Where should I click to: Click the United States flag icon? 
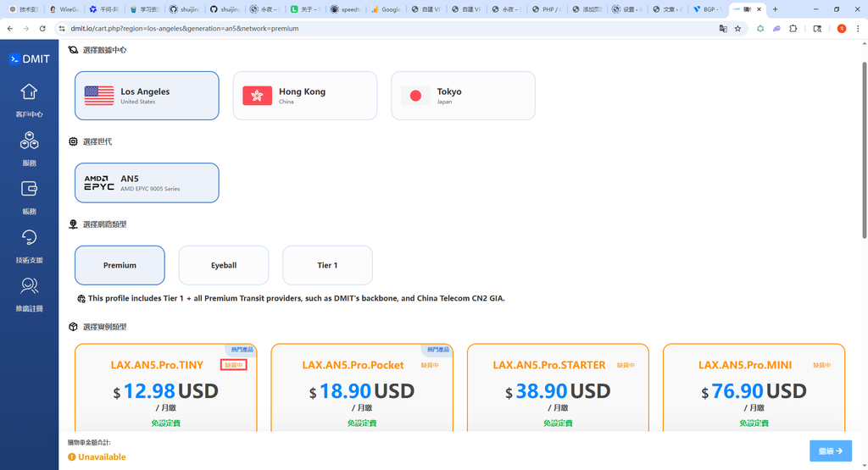click(x=99, y=96)
